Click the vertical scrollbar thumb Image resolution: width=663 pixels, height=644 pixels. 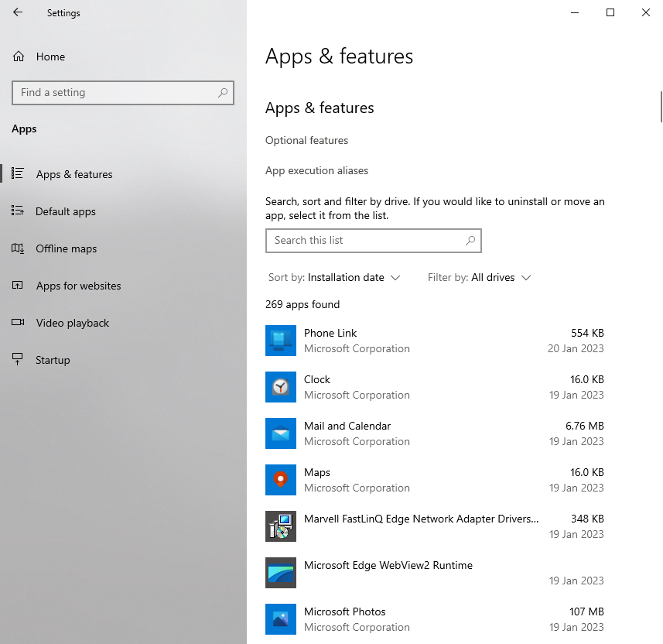[661, 107]
